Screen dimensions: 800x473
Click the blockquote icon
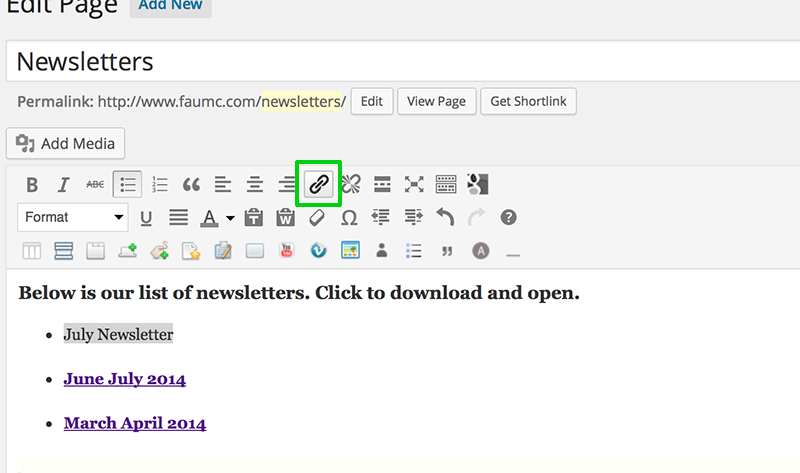(191, 185)
